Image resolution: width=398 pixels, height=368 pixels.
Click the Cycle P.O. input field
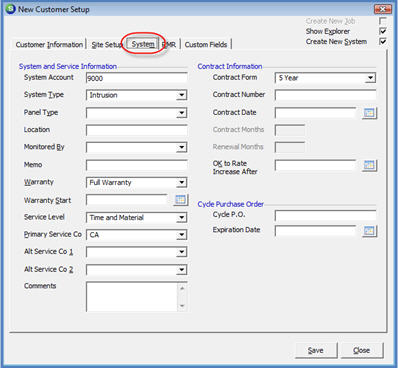click(x=325, y=216)
